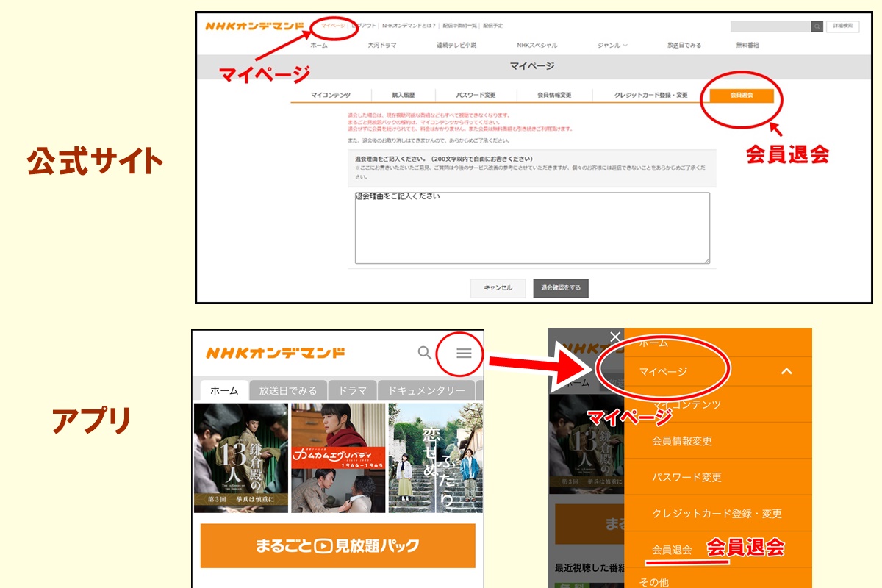Click the 詳細検索 button
This screenshot has height=588, width=882.
843,26
